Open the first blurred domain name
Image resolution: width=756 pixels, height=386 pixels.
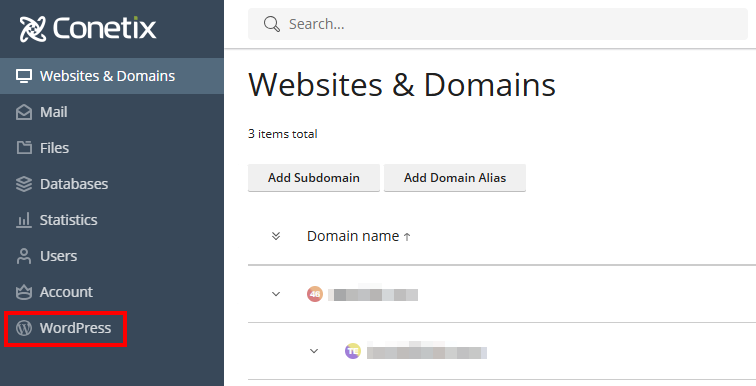pos(373,294)
